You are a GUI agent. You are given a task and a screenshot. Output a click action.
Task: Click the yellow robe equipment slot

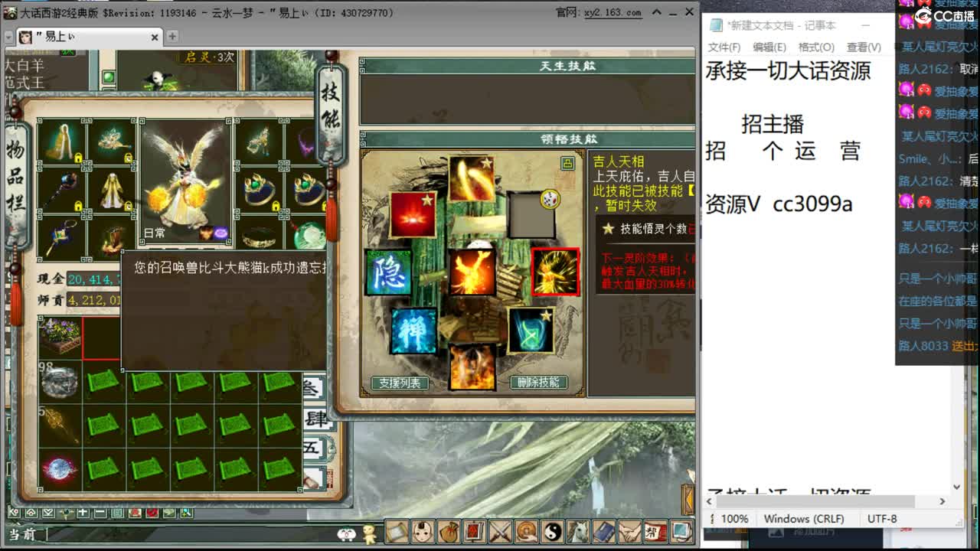click(x=112, y=190)
